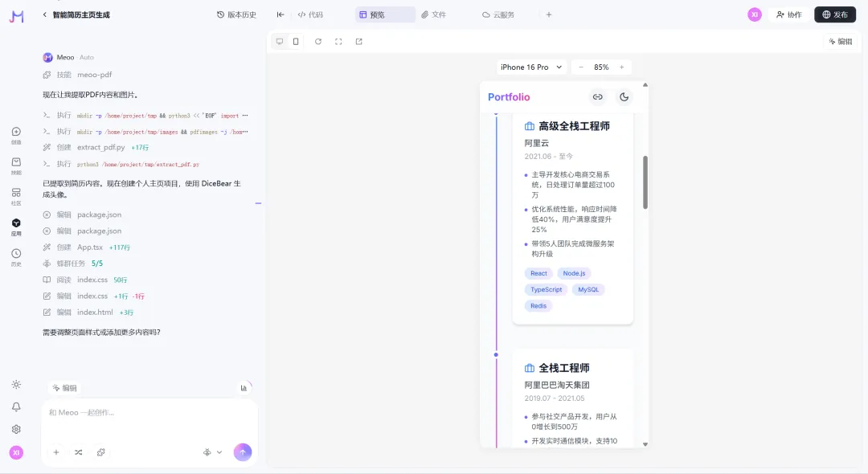
Task: Switch to the 预览 tab
Action: pos(385,15)
